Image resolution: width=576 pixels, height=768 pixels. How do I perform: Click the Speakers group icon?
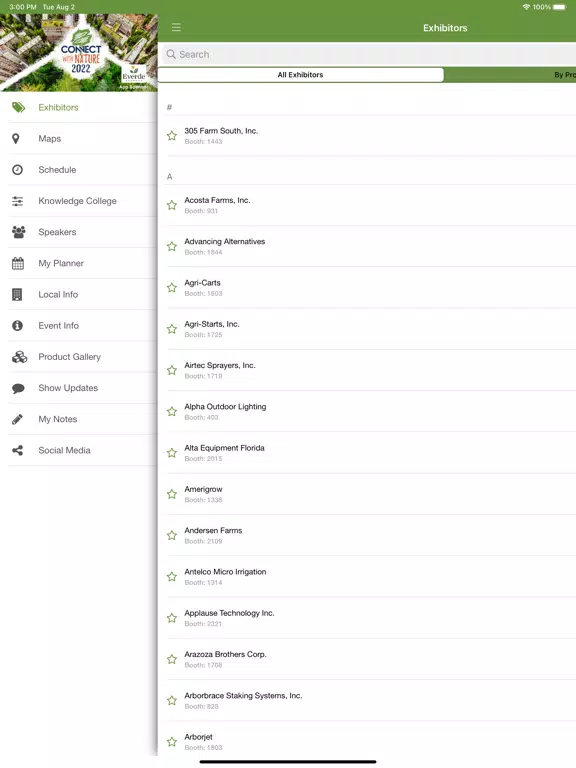pos(19,232)
